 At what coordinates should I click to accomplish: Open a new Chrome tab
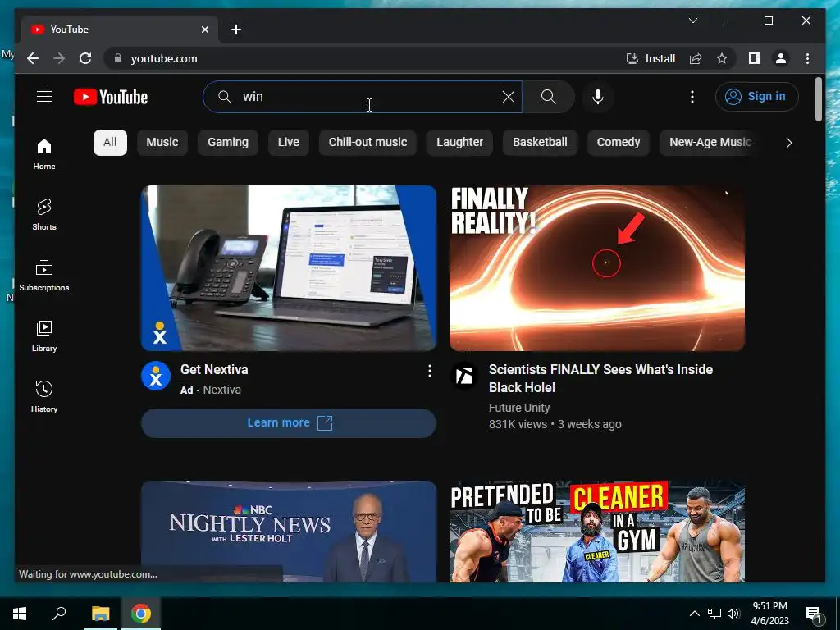235,30
